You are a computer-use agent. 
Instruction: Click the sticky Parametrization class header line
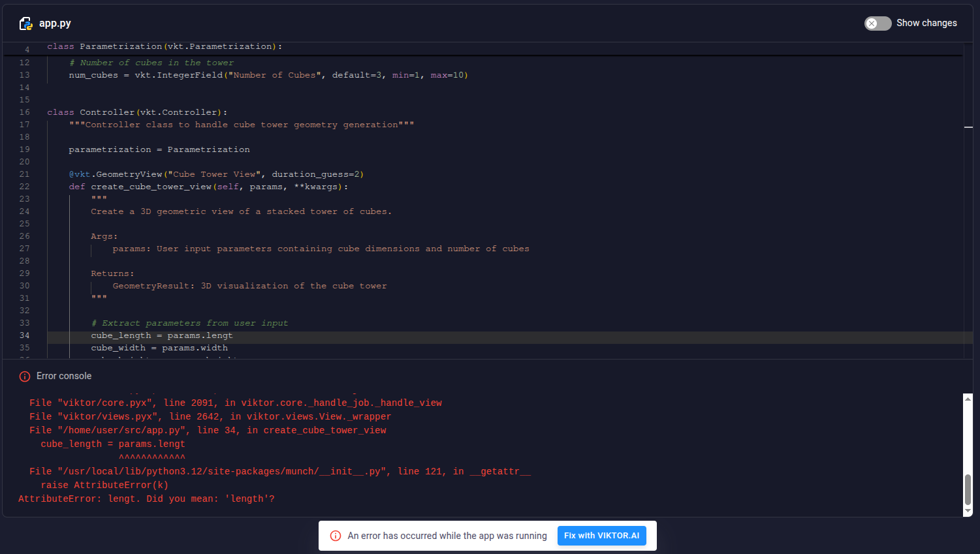click(165, 47)
